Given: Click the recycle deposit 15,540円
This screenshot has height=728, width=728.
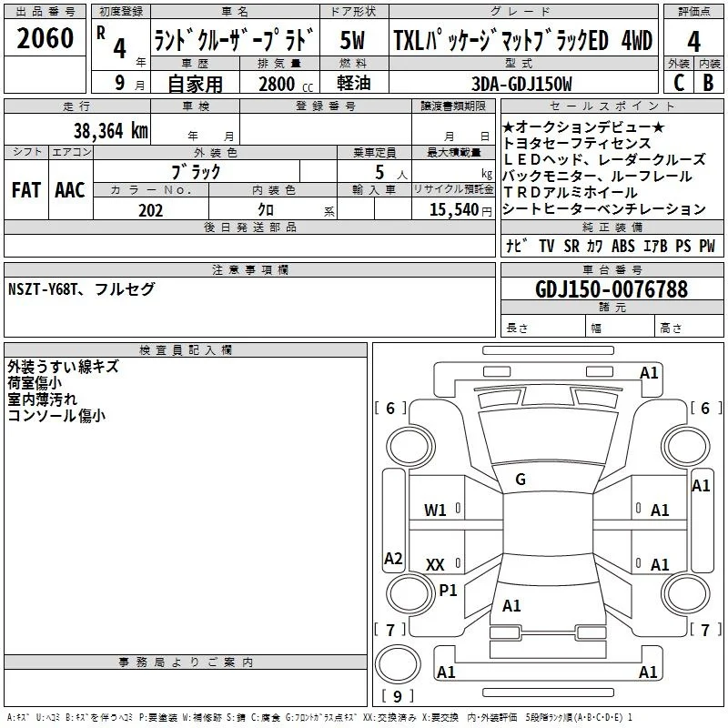Looking at the screenshot, I should tap(460, 210).
